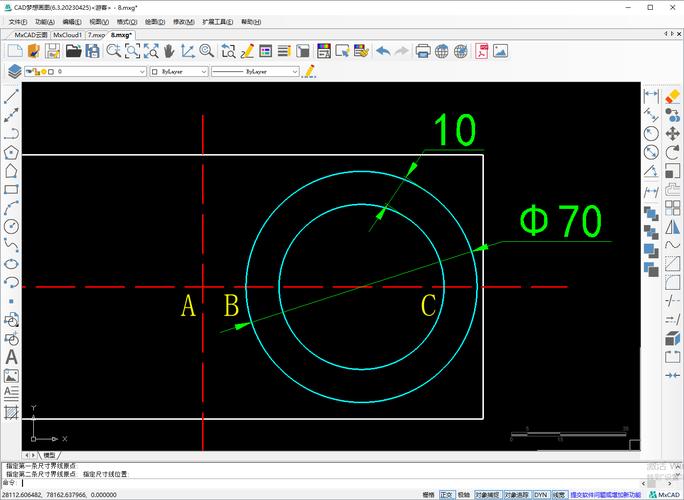The image size is (684, 500).
Task: Toggle 正交 ortho mode
Action: 447,495
